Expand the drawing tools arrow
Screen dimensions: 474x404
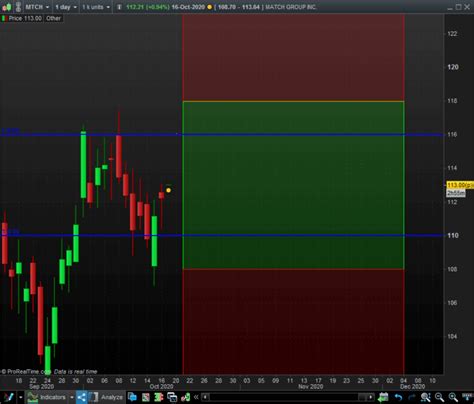[x=21, y=397]
